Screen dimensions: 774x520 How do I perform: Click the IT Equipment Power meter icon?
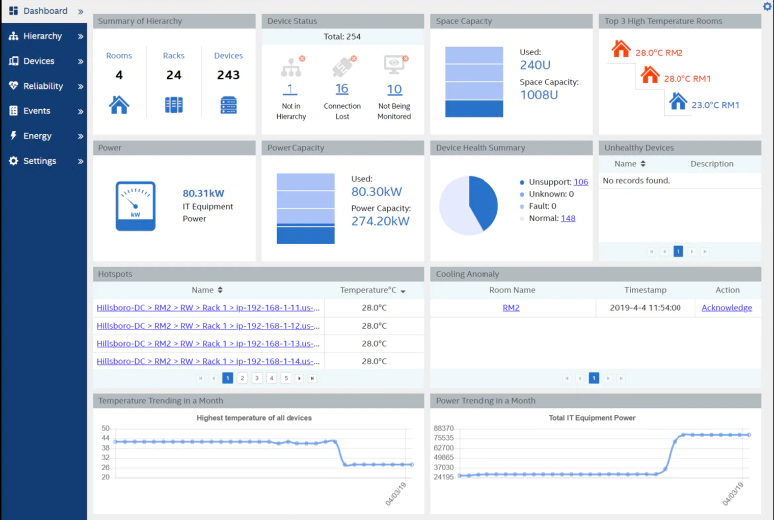tap(135, 205)
